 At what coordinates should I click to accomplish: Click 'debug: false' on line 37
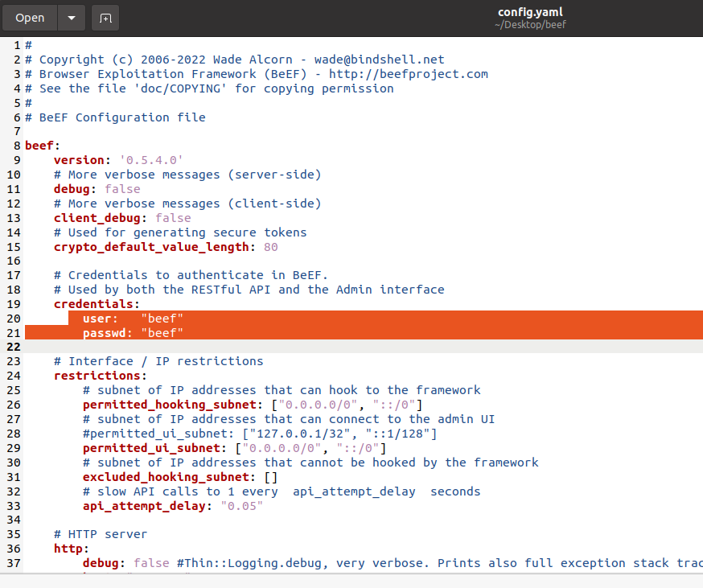pyautogui.click(x=126, y=563)
